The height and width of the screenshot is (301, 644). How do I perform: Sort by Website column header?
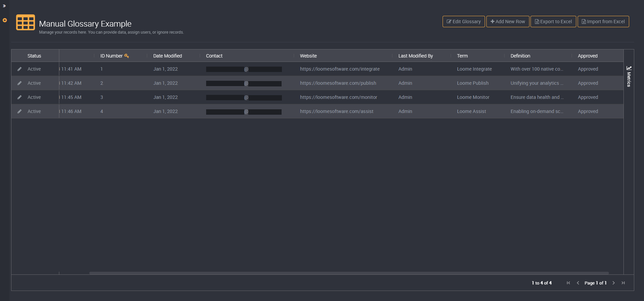309,56
